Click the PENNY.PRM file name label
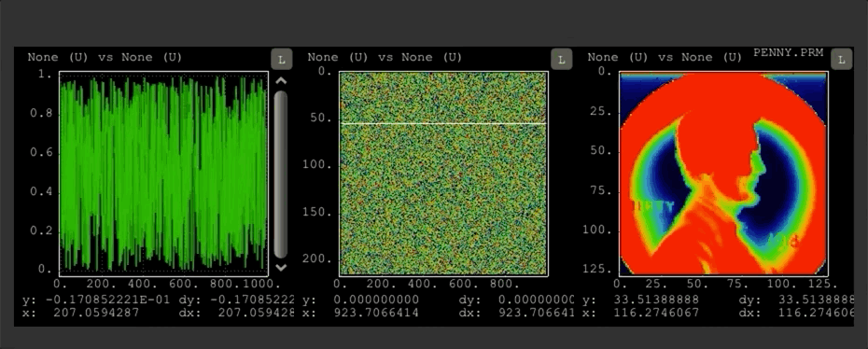Image resolution: width=868 pixels, height=349 pixels. [x=789, y=52]
